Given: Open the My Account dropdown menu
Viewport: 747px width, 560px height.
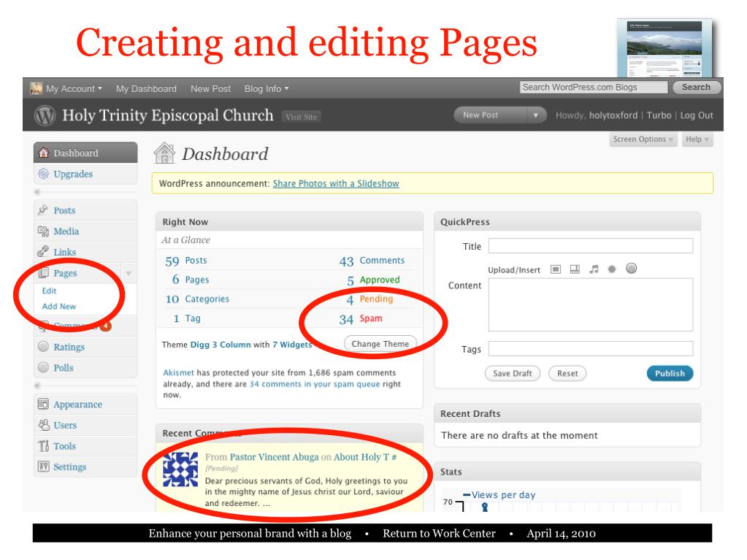Looking at the screenshot, I should (74, 88).
